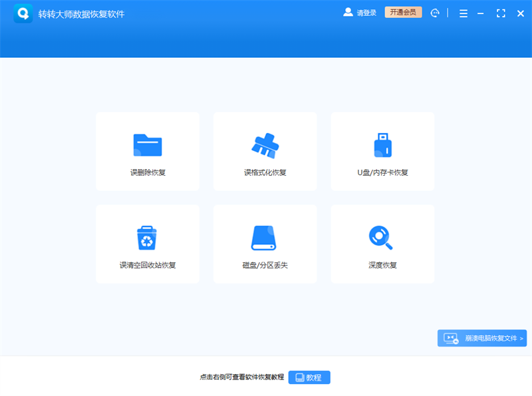Click the 开通会员 membership button

tap(403, 12)
